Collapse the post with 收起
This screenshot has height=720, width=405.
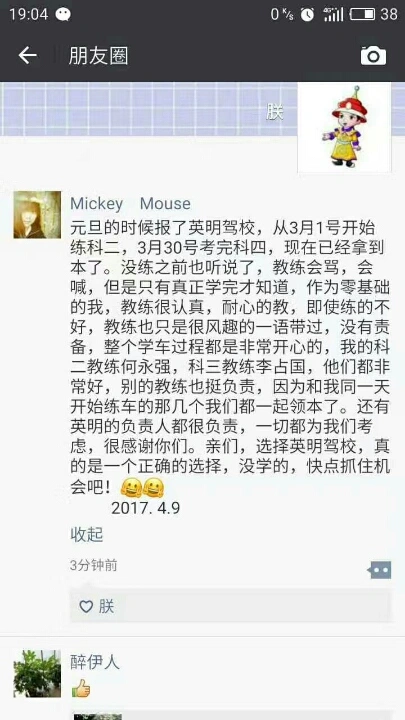[86, 535]
